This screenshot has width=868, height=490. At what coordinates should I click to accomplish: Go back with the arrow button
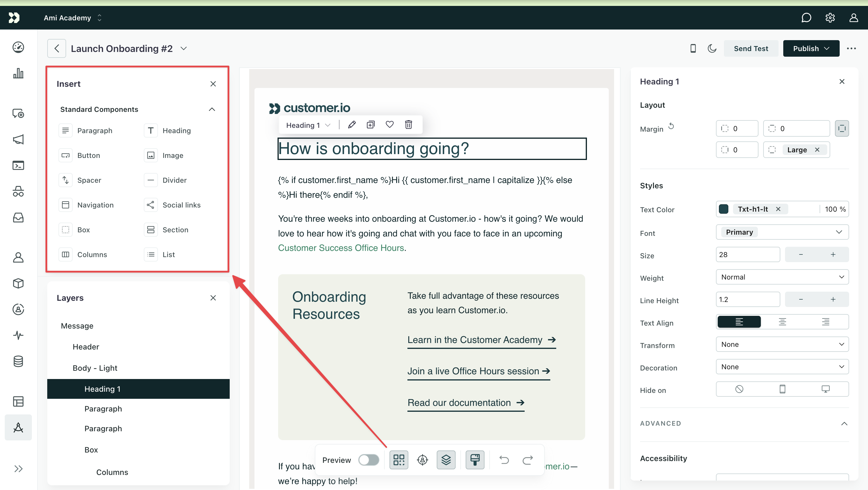pos(57,48)
